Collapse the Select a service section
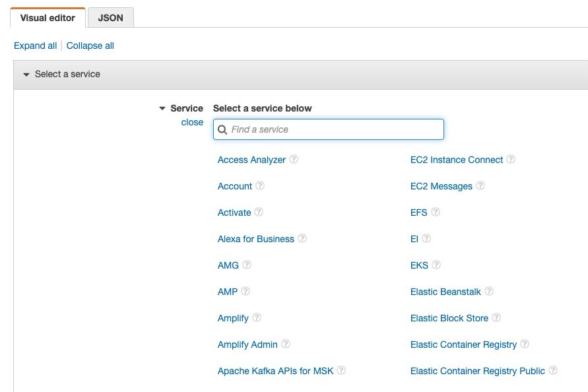This screenshot has width=588, height=392. tap(26, 75)
